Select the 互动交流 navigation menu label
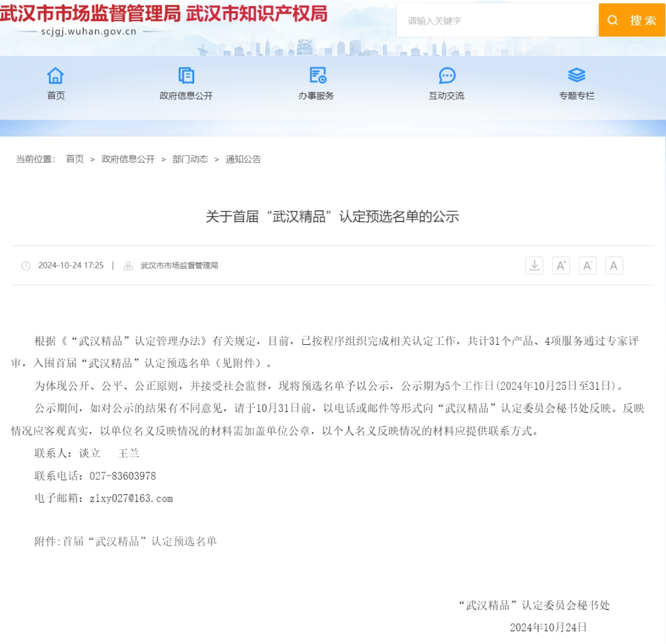The height and width of the screenshot is (644, 666). (446, 96)
